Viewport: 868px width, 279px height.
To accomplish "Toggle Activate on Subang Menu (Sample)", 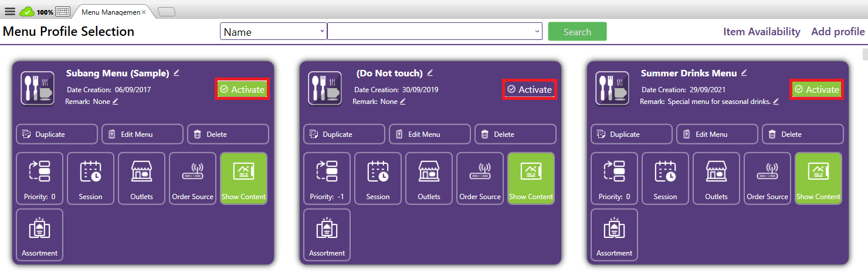I will click(242, 89).
